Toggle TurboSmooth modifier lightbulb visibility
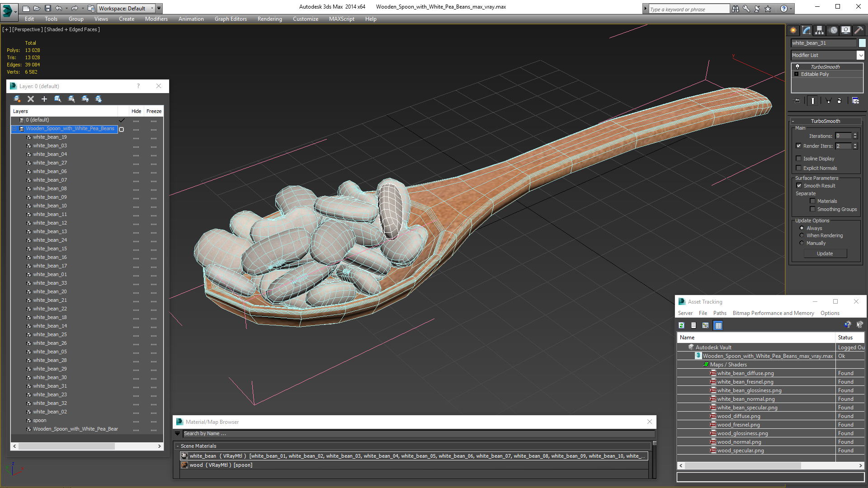Screen dimensions: 868x488 click(x=797, y=66)
